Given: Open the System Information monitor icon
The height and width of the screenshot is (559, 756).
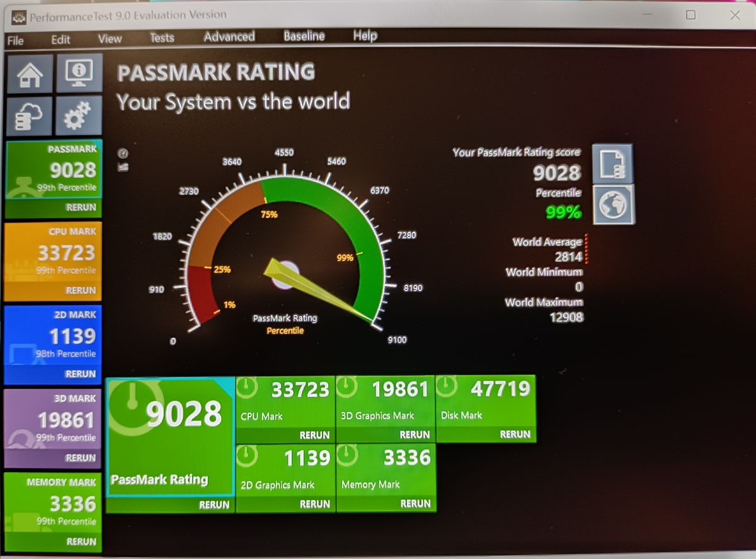Looking at the screenshot, I should point(79,74).
